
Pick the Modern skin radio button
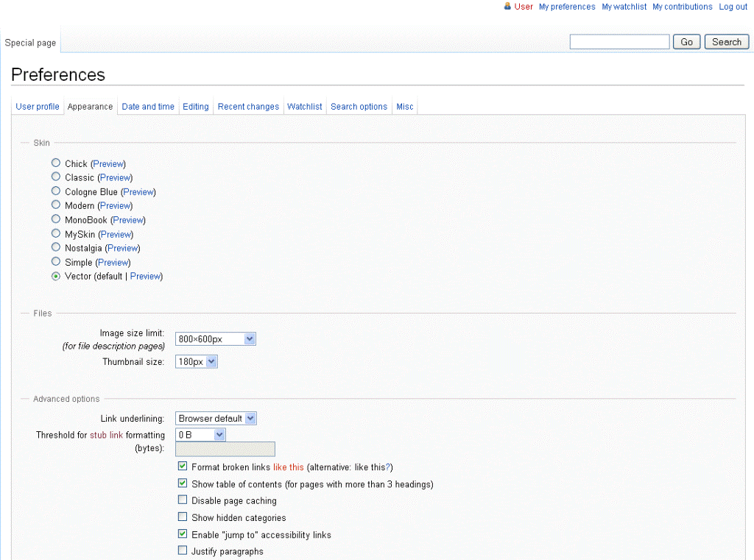[56, 205]
